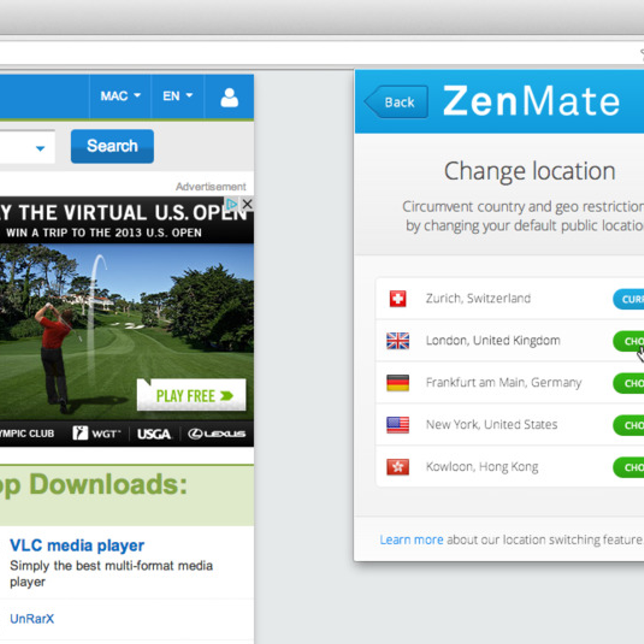The height and width of the screenshot is (644, 644).
Task: Click the Switzerland flag icon
Action: [x=398, y=299]
